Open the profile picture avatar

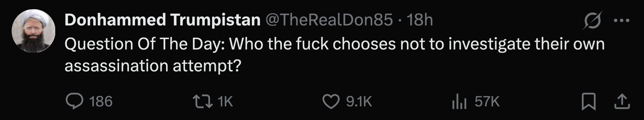pyautogui.click(x=33, y=31)
